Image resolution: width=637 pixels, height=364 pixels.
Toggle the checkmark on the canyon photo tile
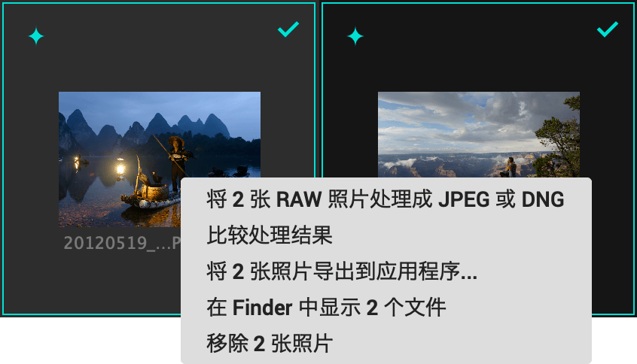coord(608,29)
